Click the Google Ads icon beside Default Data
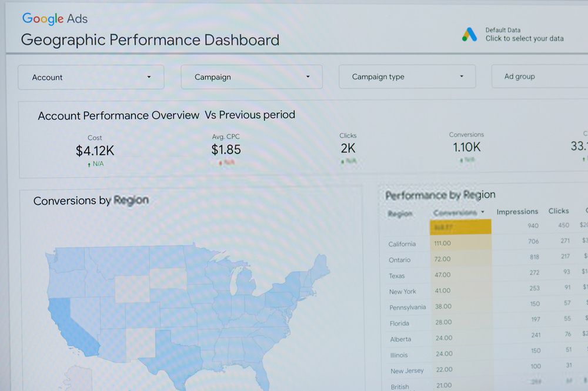Viewport: 588px width, 391px height. point(469,35)
